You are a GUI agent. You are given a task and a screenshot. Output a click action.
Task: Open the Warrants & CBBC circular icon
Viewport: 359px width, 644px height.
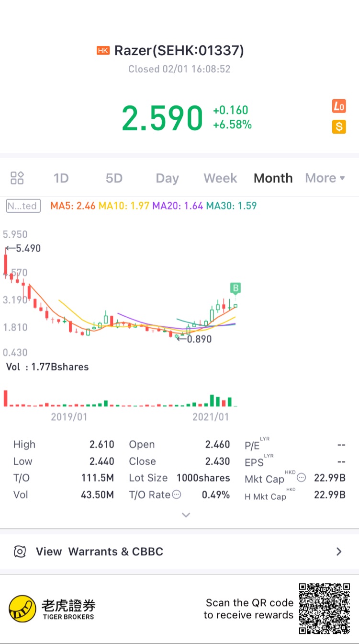20,552
